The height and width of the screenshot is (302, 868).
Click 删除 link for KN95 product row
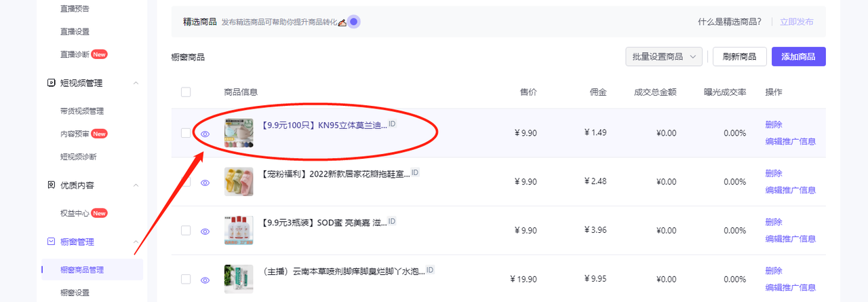point(774,125)
